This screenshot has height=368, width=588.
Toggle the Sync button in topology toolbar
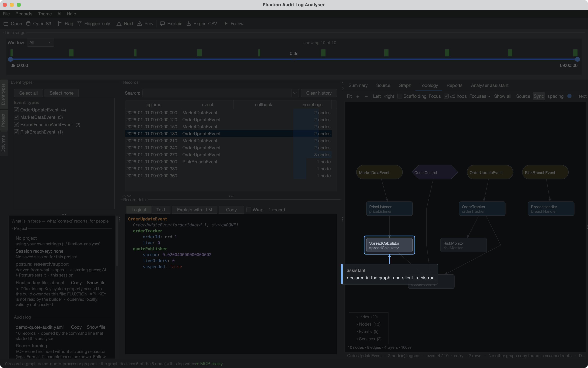(x=539, y=96)
